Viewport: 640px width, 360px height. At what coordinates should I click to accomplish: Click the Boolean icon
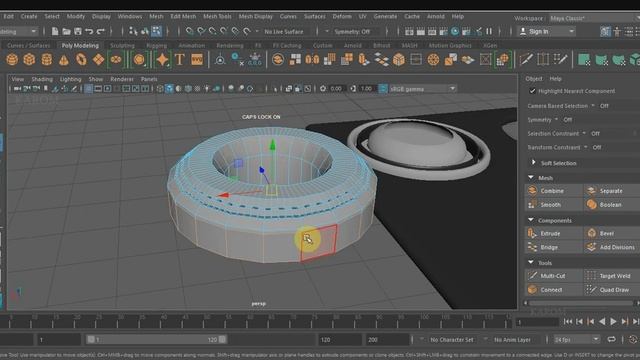pos(591,204)
